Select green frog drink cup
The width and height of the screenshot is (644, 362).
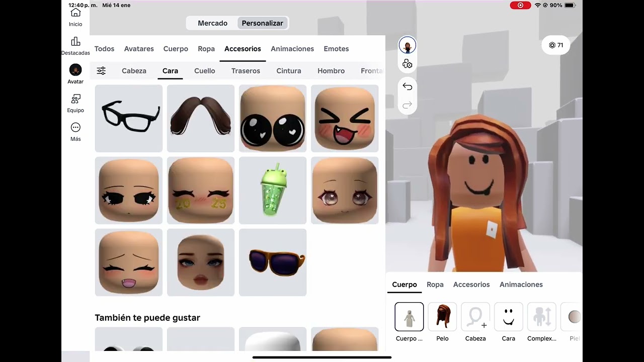point(273,190)
